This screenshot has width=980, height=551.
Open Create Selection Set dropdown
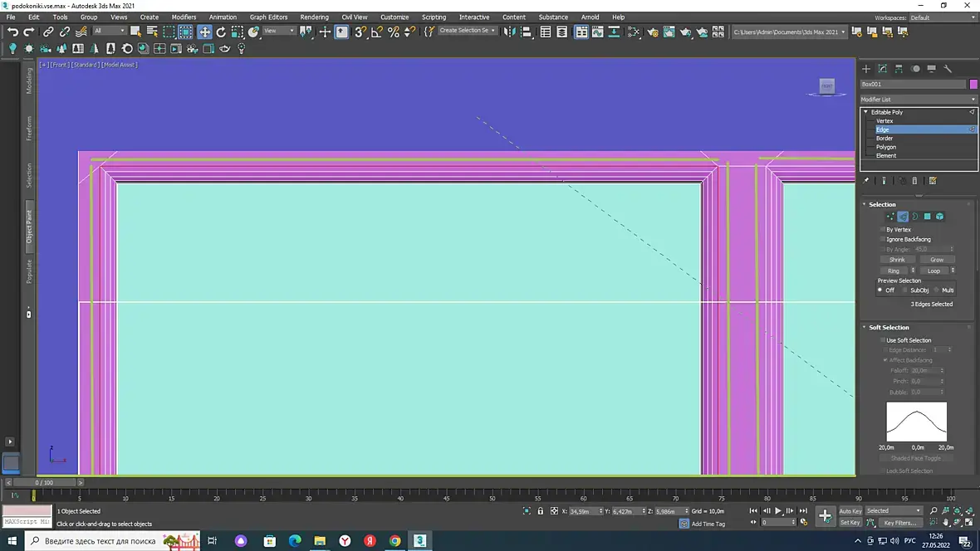coord(467,31)
